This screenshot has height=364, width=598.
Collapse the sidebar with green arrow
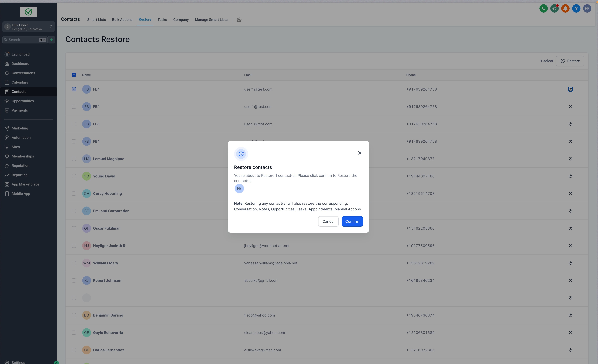[x=56, y=363]
